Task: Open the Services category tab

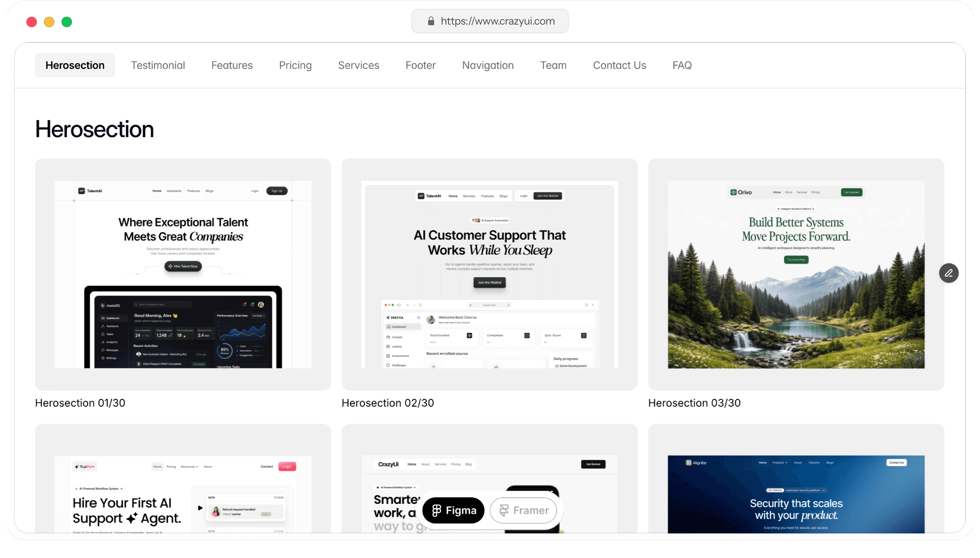Action: click(x=358, y=65)
